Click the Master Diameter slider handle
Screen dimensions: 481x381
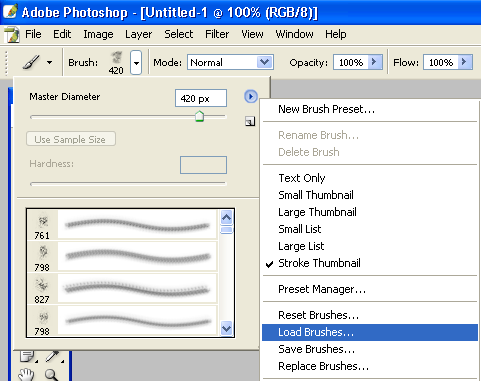click(x=199, y=116)
